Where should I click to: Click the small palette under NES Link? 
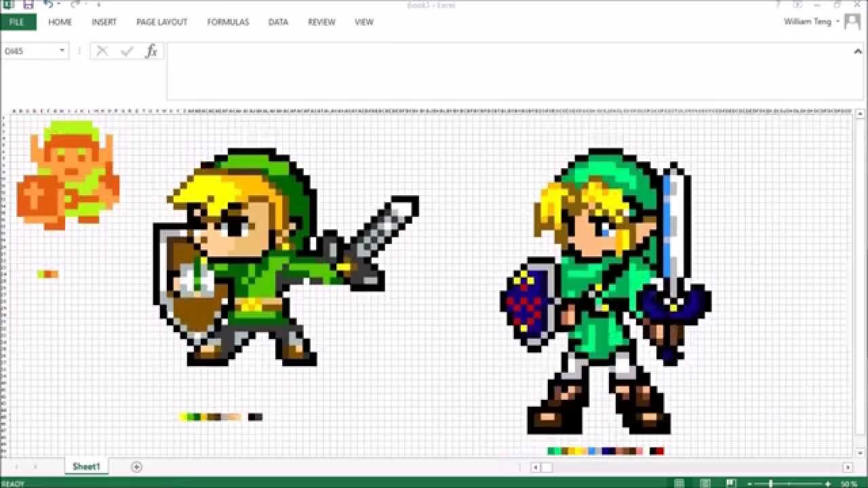coord(47,274)
